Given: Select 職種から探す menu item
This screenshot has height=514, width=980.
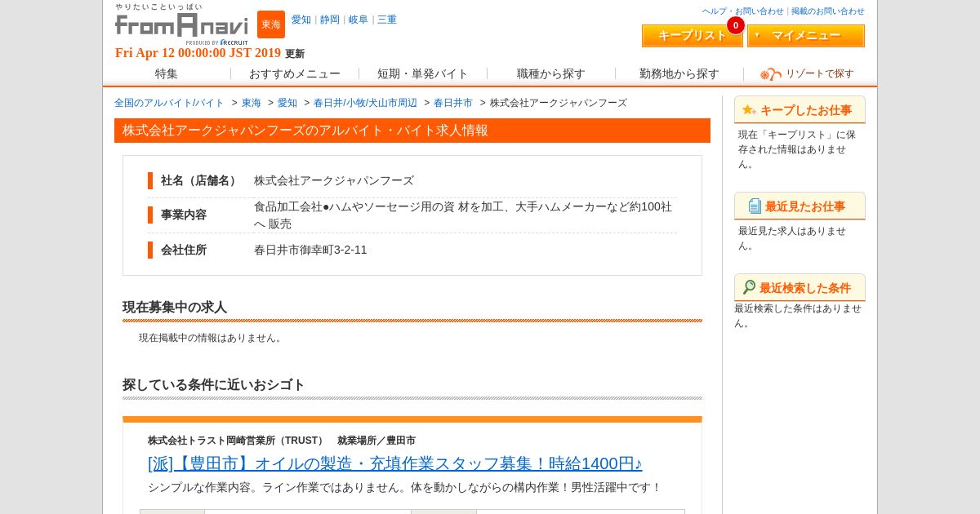Looking at the screenshot, I should 551,73.
